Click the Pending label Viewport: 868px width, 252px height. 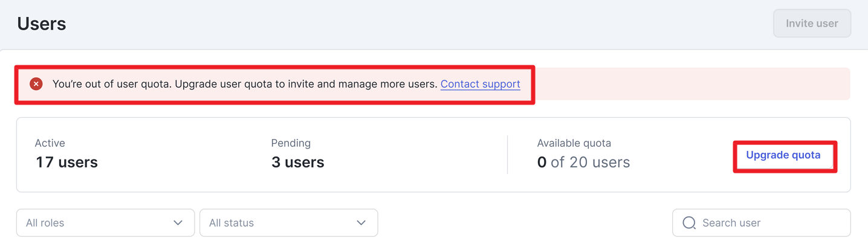tap(291, 143)
